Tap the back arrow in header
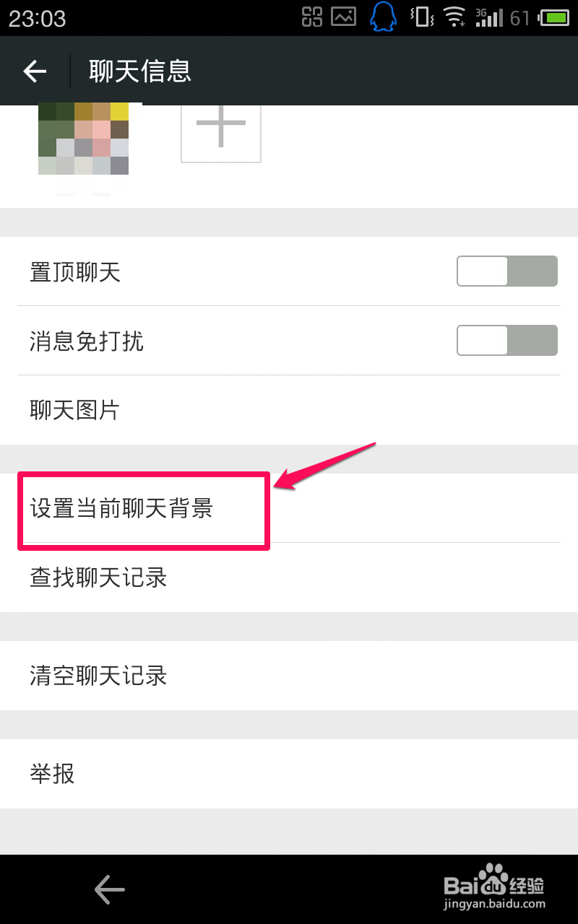Viewport: 578px width, 924px height. (35, 71)
